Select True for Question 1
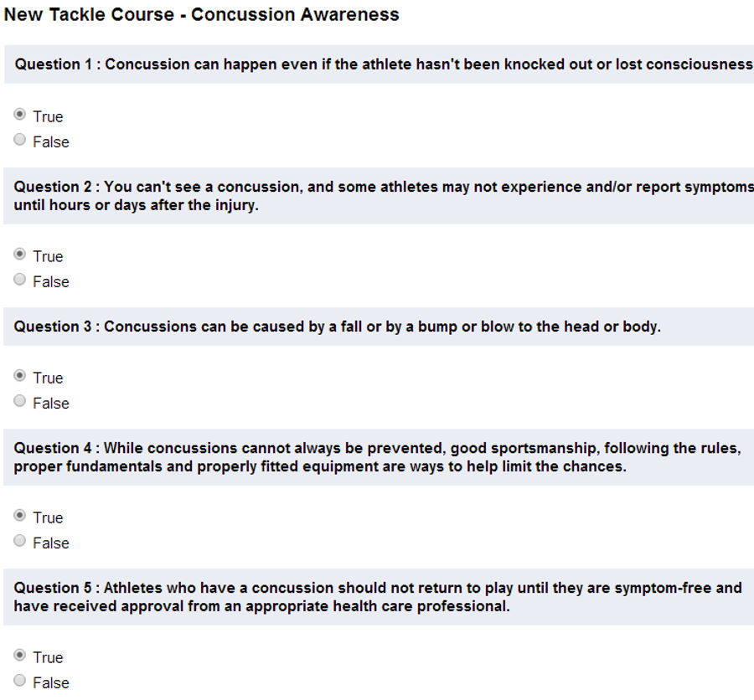Viewport: 754px width, 700px height. tap(20, 115)
